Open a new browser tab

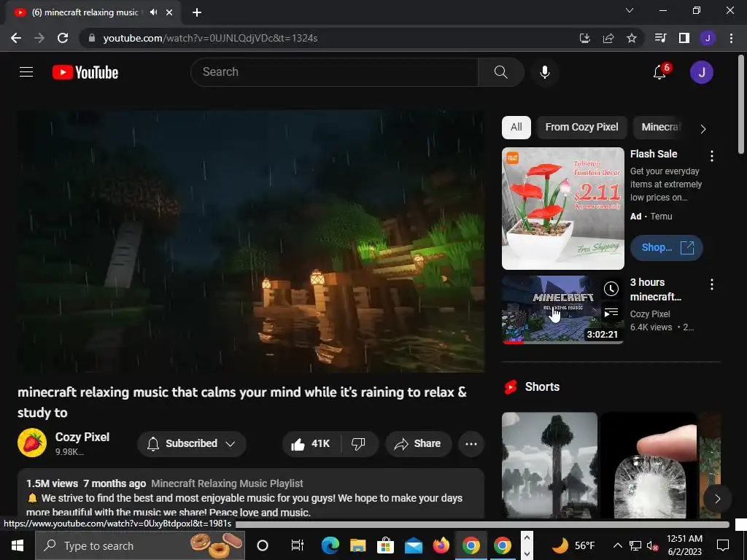(x=197, y=13)
